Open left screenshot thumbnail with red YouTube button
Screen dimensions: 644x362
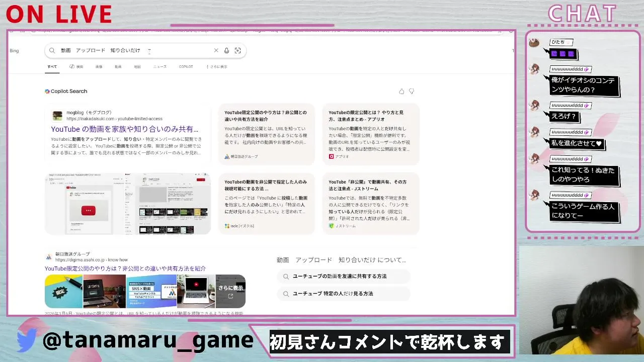point(85,204)
